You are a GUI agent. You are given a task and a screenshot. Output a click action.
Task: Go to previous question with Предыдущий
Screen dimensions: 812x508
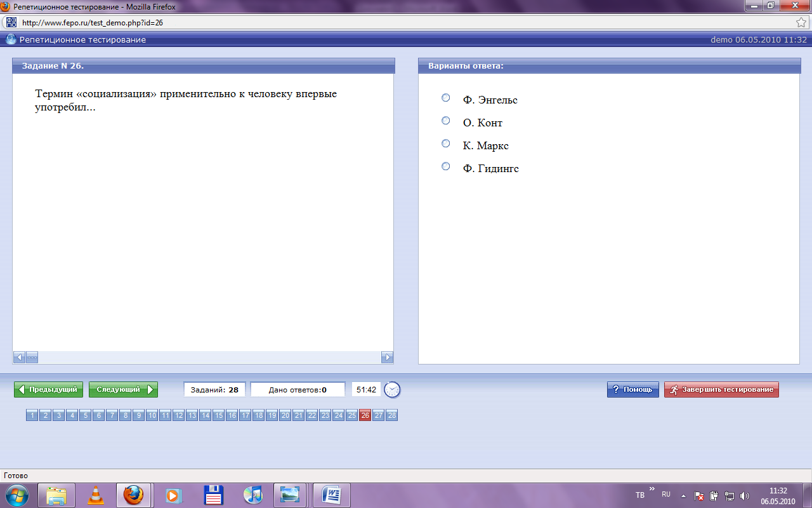click(x=48, y=389)
